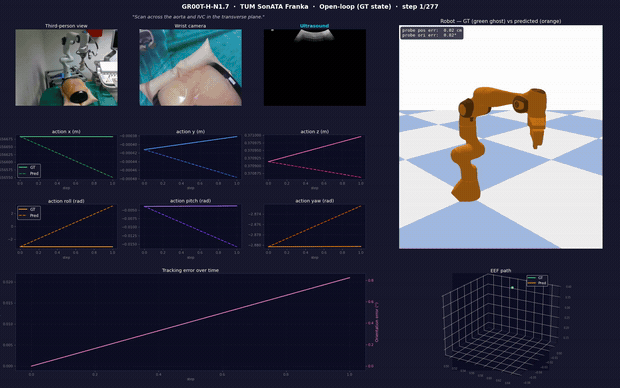Click the 'Scan across the aorta and IVC' caption
Image resolution: width=620 pixels, height=388 pixels.
(x=198, y=17)
